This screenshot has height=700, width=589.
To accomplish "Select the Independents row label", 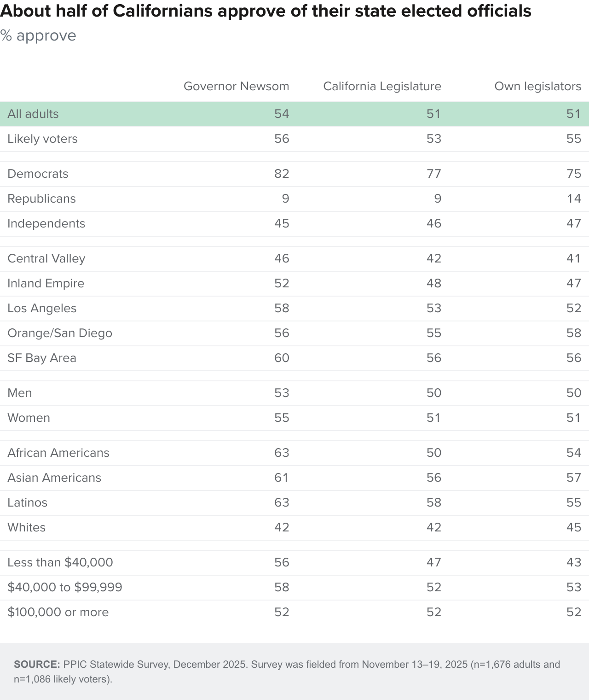I will click(46, 223).
